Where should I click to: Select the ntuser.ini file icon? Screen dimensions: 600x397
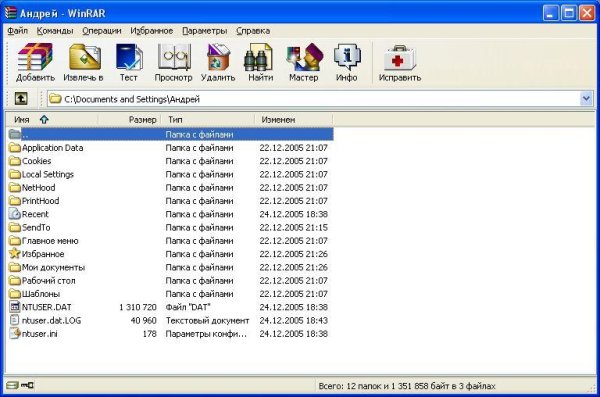click(15, 333)
